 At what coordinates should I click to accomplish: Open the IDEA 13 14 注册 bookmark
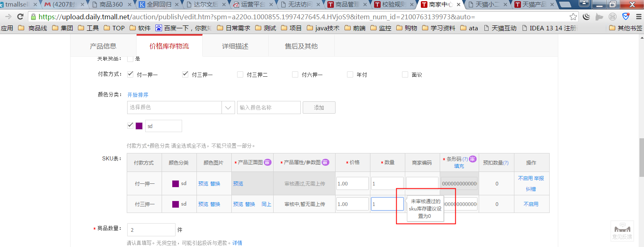(x=550, y=28)
